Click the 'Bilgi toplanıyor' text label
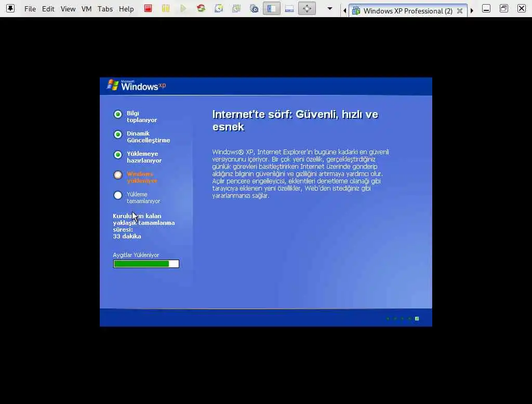The image size is (532, 404). tap(141, 117)
